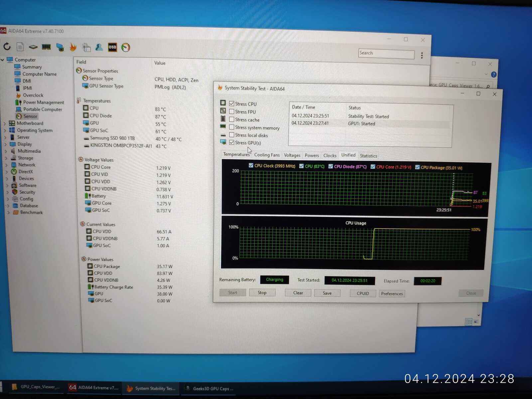Toggle CPU Clock graph checkbox
The image size is (532, 399).
pyautogui.click(x=251, y=165)
